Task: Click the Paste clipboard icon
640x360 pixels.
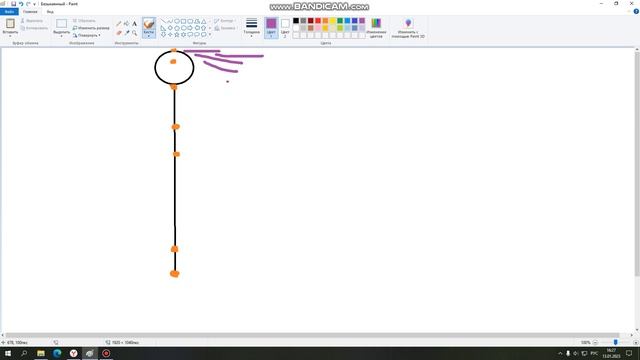Action: [10, 24]
